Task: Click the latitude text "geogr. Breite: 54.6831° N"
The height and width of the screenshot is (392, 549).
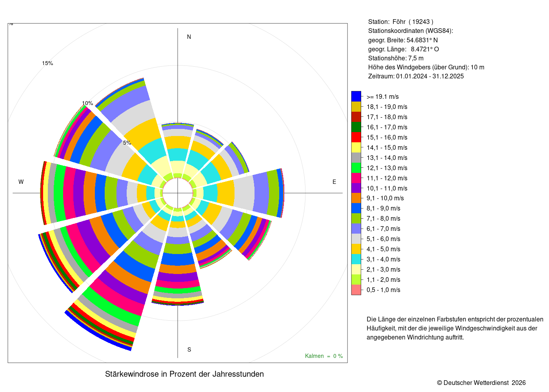Action: 403,40
